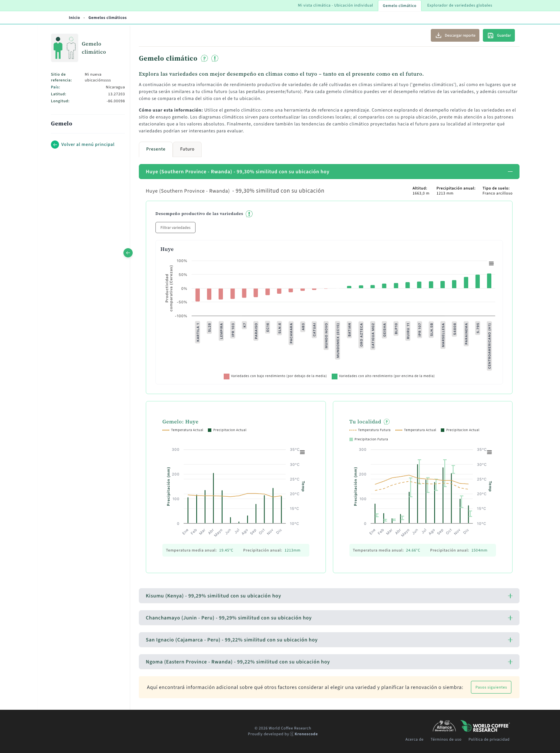
Task: Toggle Precipitacion Futura legend in Tu localidad chart
Action: (368, 439)
